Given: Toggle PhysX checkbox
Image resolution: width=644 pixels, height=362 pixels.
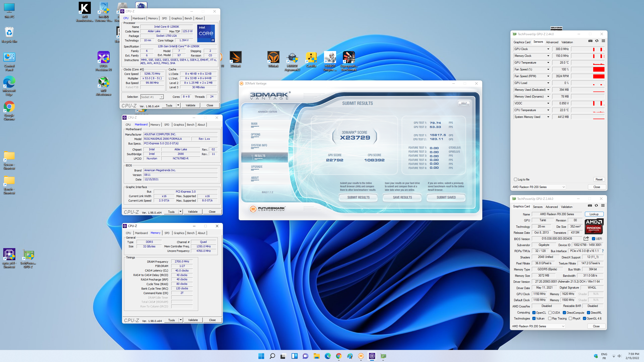Looking at the screenshot, I should [570, 319].
